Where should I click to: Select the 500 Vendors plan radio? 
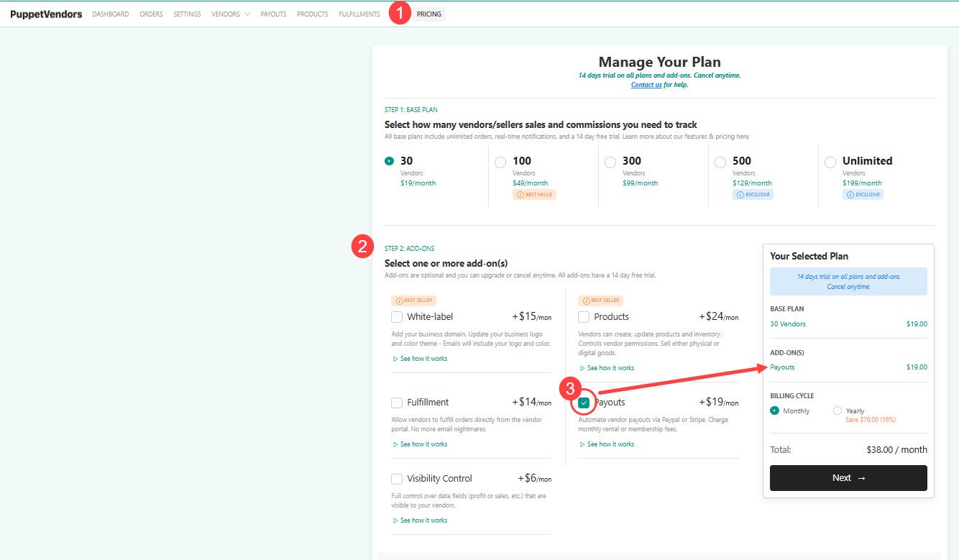[x=720, y=163]
